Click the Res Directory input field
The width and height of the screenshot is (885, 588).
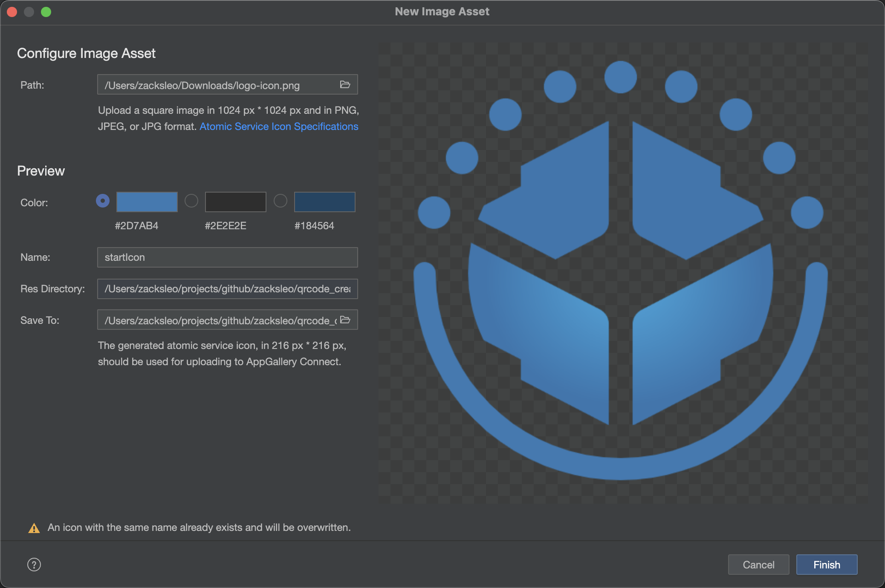[x=227, y=289]
